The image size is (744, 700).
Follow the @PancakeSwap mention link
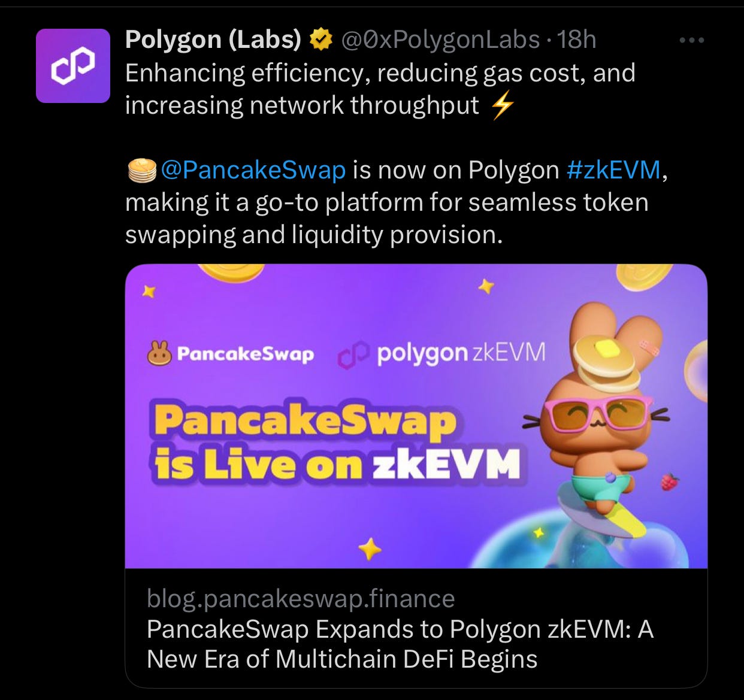point(253,170)
